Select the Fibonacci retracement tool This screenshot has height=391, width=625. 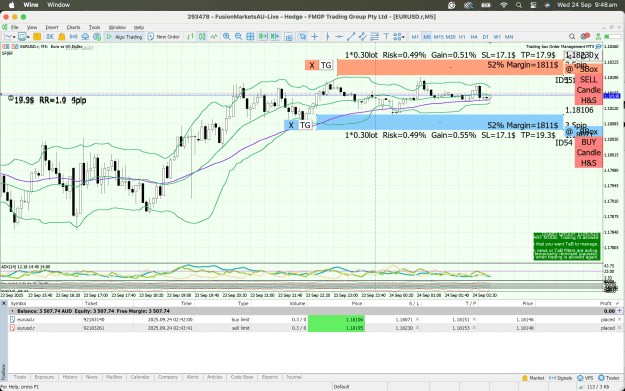click(374, 37)
